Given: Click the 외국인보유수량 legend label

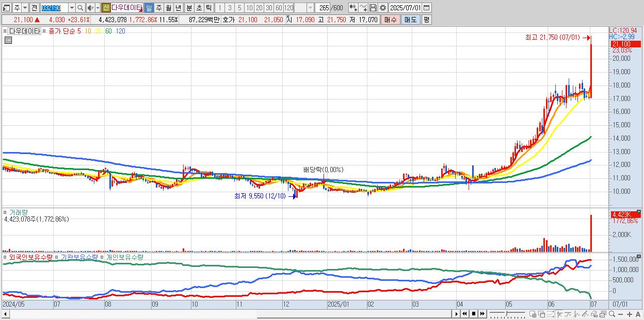Looking at the screenshot, I should click(30, 257).
